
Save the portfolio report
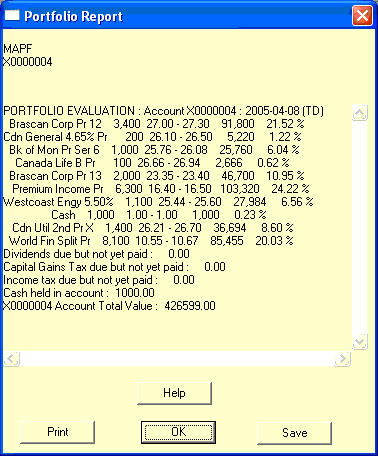[x=295, y=433]
